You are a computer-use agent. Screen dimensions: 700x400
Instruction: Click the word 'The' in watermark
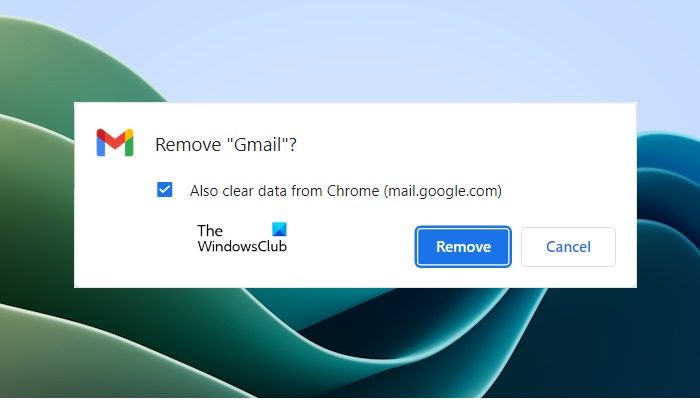pyautogui.click(x=210, y=230)
